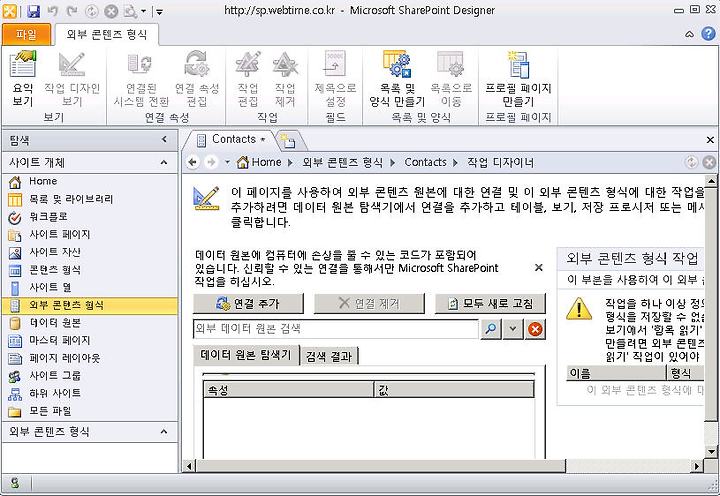Viewport: 720px width, 496px height.
Task: Focus the 외부 데이터 원본 검색 field
Action: point(336,329)
